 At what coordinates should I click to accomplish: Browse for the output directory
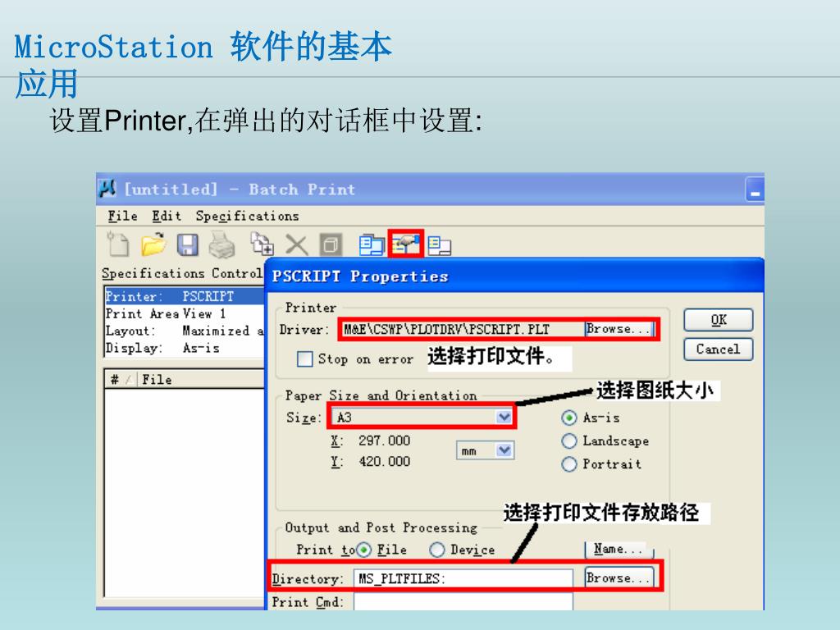(619, 577)
